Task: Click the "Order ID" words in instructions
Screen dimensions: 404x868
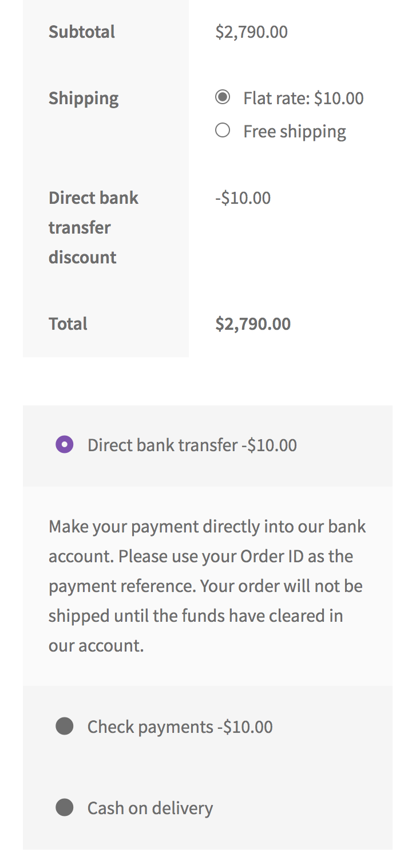Action: (x=269, y=556)
